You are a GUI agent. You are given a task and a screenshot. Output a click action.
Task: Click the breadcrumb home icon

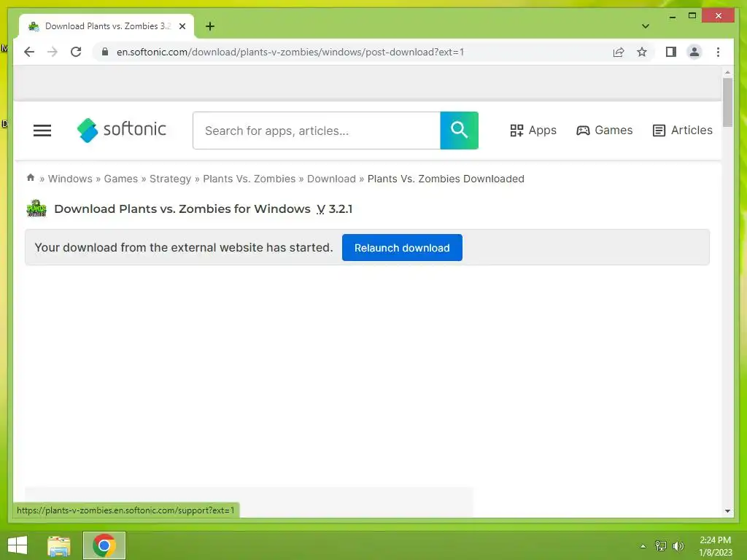pyautogui.click(x=31, y=178)
